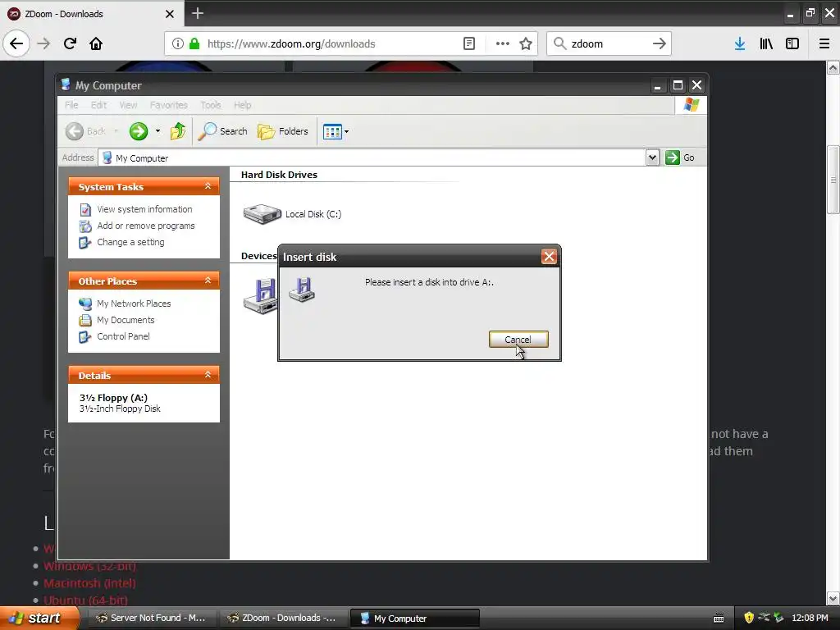Collapse the System Tasks panel
The width and height of the screenshot is (840, 630).
tap(208, 186)
